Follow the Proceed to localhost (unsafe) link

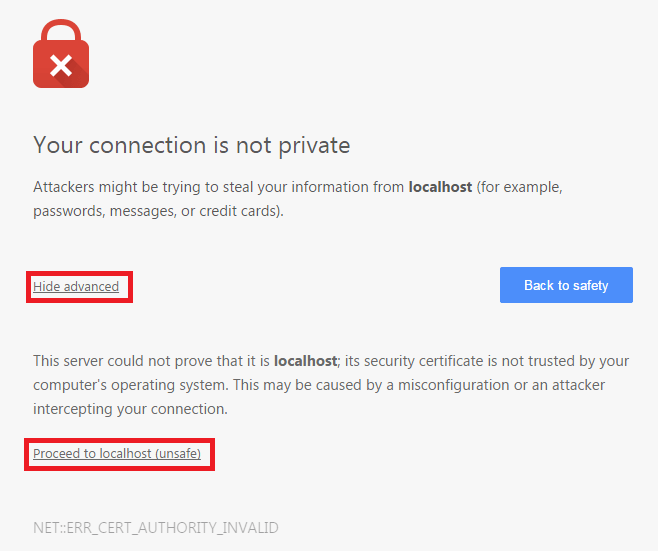117,454
